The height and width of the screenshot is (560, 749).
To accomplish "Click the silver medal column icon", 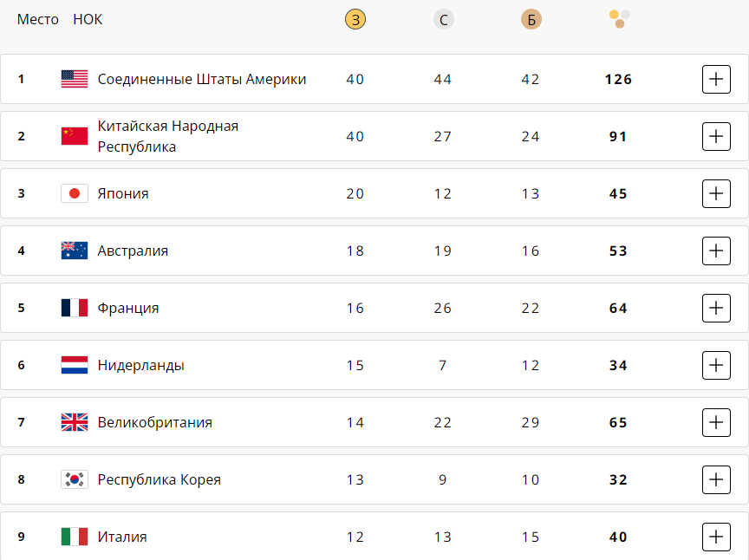I will tap(444, 20).
